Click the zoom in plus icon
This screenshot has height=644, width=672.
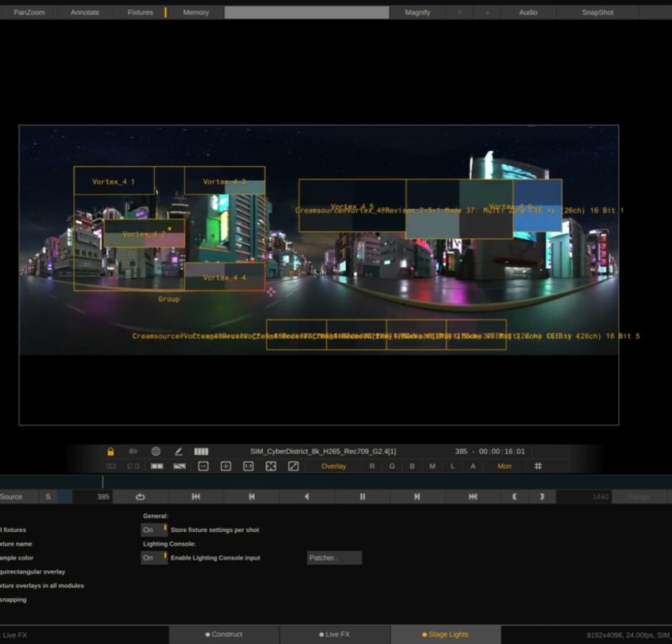(x=225, y=466)
